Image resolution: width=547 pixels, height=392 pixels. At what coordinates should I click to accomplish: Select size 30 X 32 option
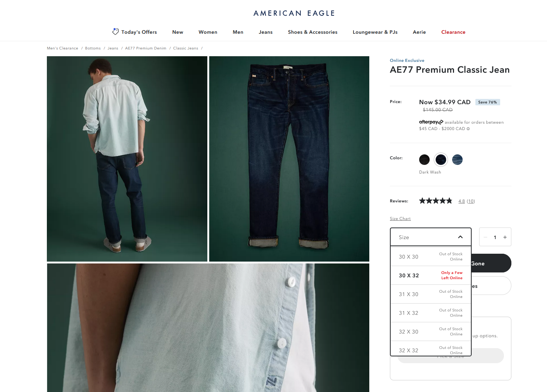click(x=430, y=275)
